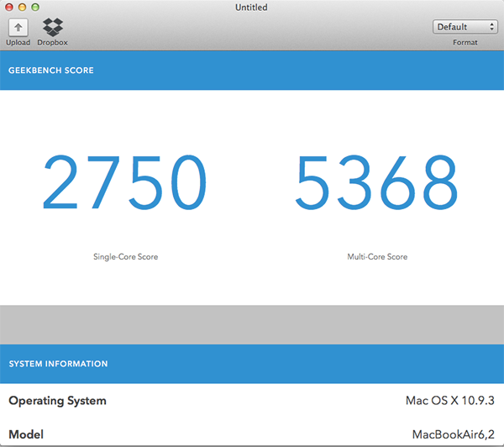
Task: Click the Format label under dropdown
Action: (x=465, y=43)
